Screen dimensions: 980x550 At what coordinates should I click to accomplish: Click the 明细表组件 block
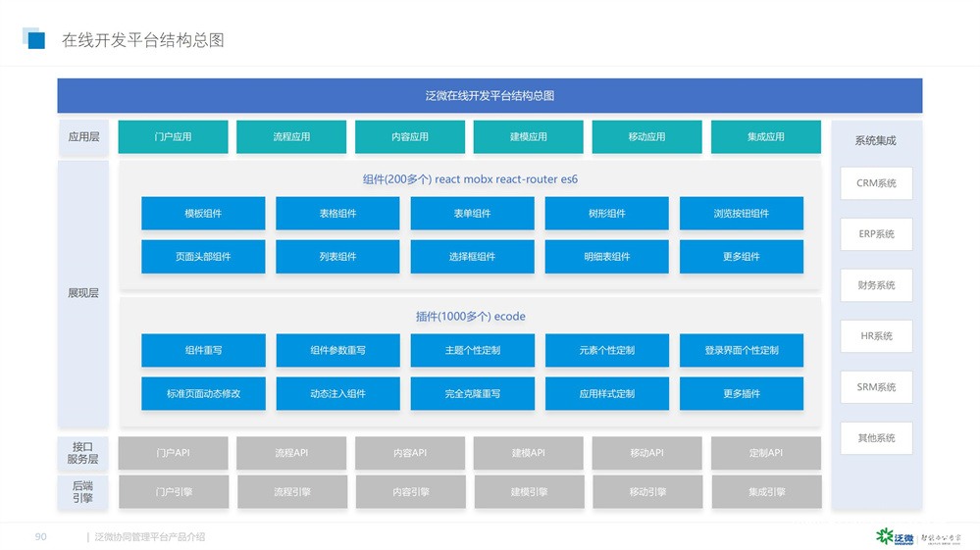607,257
